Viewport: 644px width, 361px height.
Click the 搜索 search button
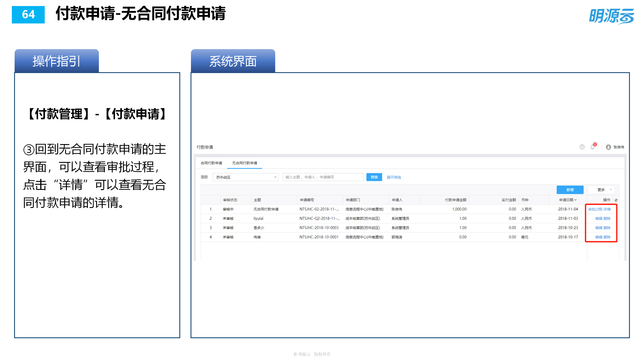[374, 177]
